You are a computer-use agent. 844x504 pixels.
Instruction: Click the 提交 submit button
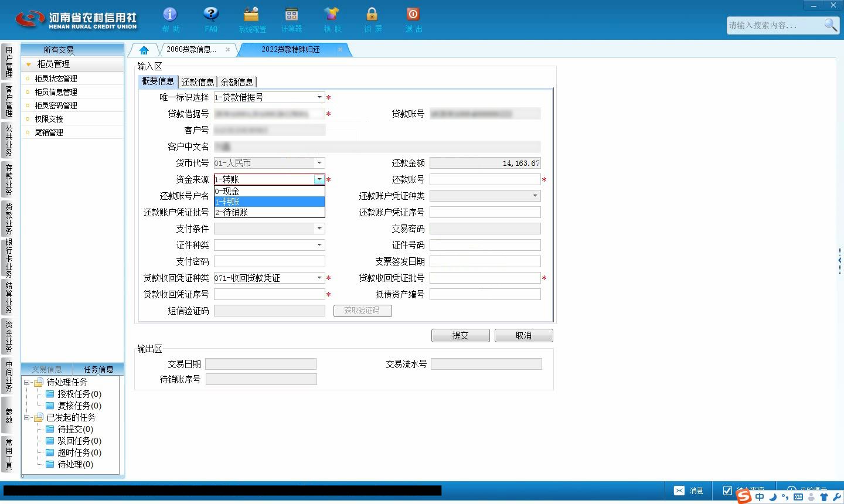click(460, 335)
